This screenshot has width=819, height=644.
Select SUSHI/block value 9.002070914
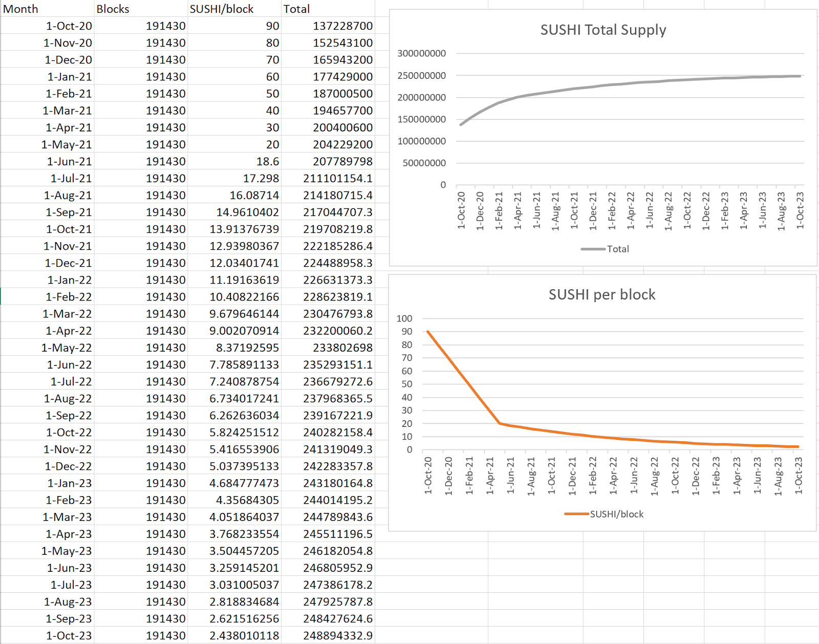click(234, 331)
